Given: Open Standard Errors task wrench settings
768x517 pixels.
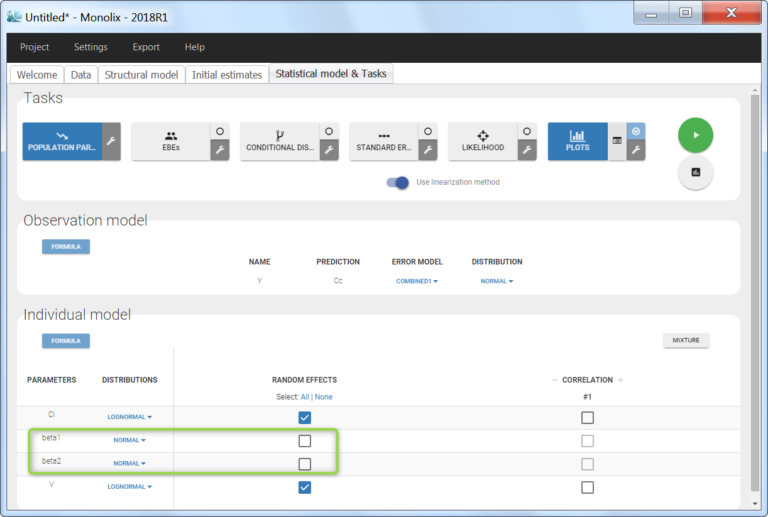Looking at the screenshot, I should 427,150.
